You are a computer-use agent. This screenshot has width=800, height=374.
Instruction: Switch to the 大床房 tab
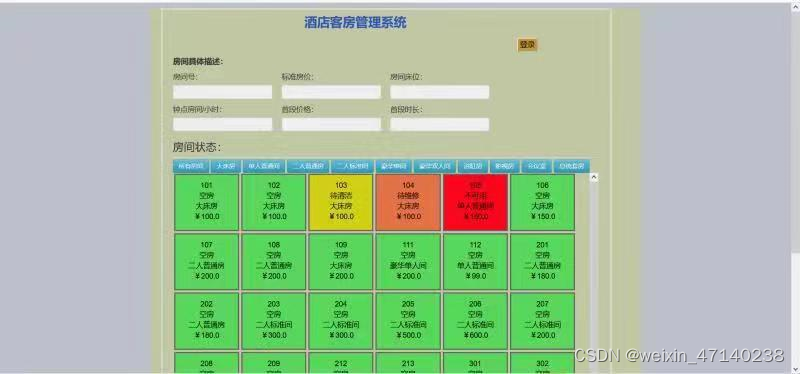pos(226,166)
